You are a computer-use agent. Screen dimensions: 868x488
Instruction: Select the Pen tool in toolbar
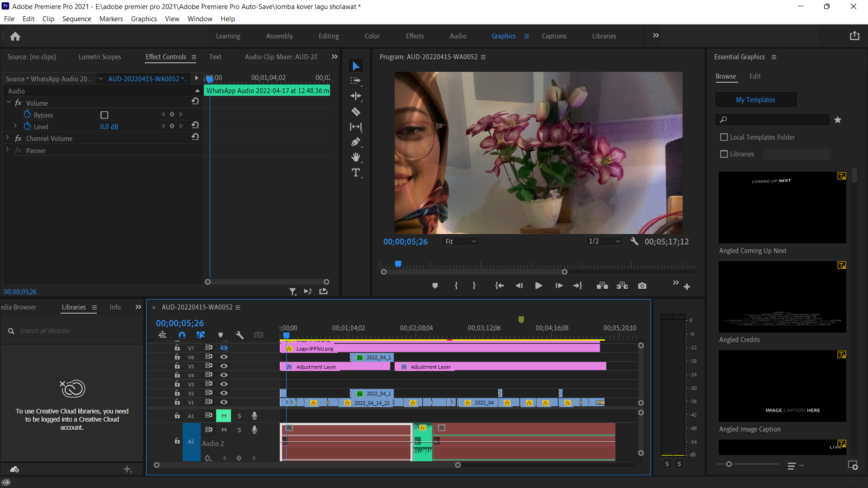(x=356, y=142)
